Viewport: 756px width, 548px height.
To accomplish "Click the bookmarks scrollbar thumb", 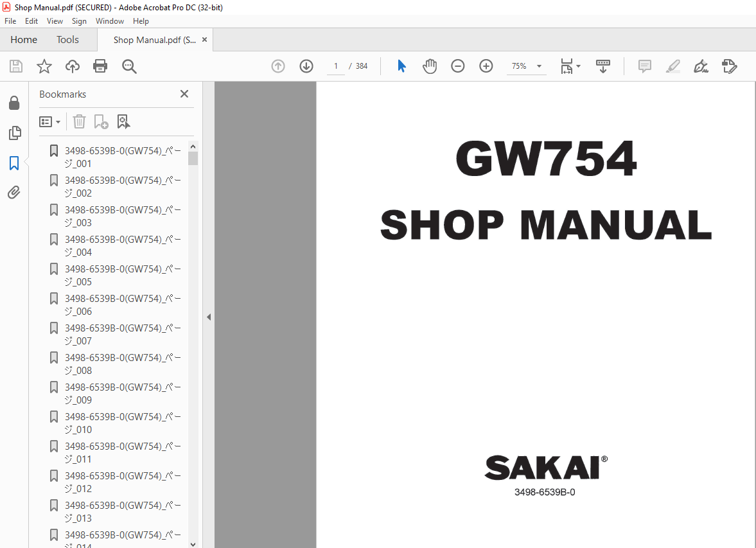I will (x=193, y=158).
